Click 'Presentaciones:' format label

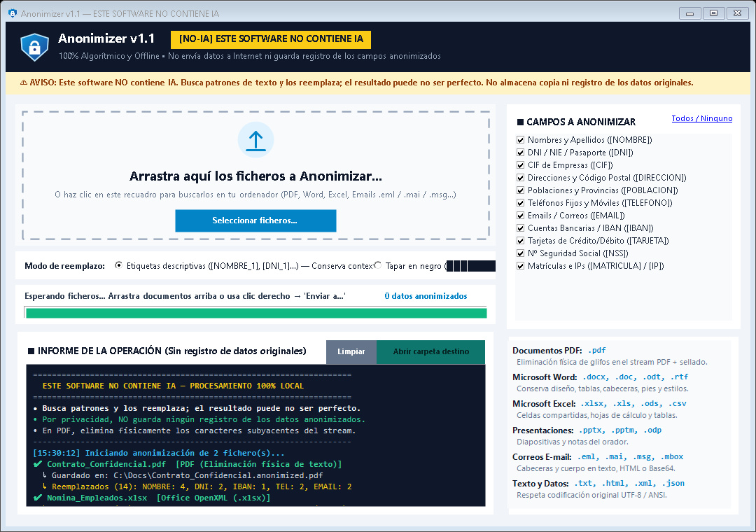543,430
